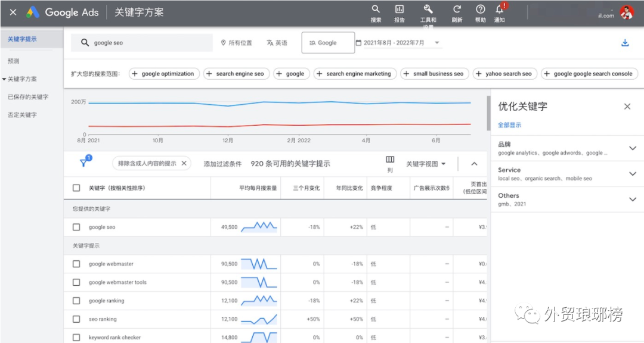Open the account avatar menu

pos(627,13)
